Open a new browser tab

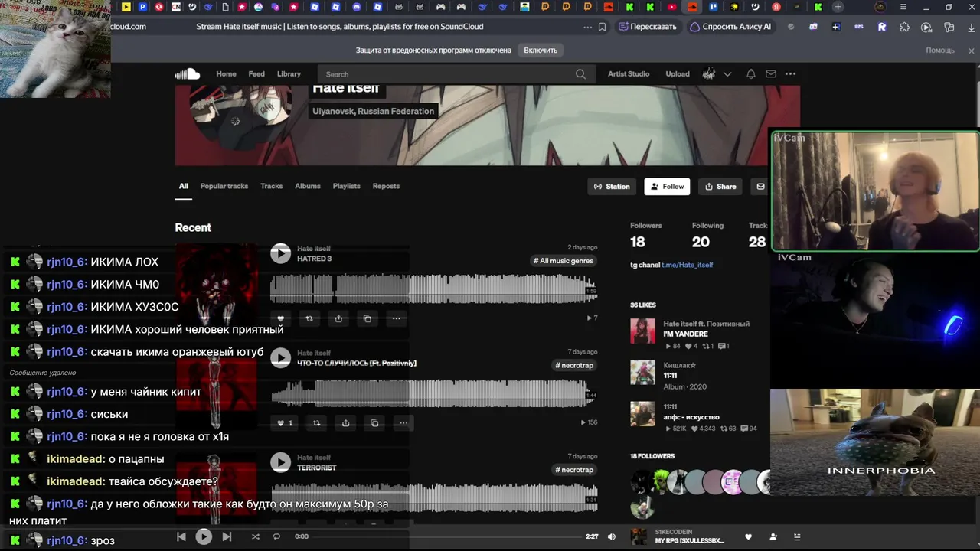click(838, 7)
